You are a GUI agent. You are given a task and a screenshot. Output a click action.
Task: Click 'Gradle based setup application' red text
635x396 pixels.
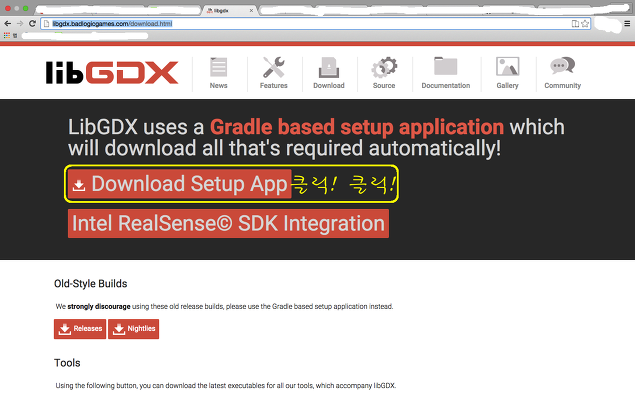click(357, 127)
